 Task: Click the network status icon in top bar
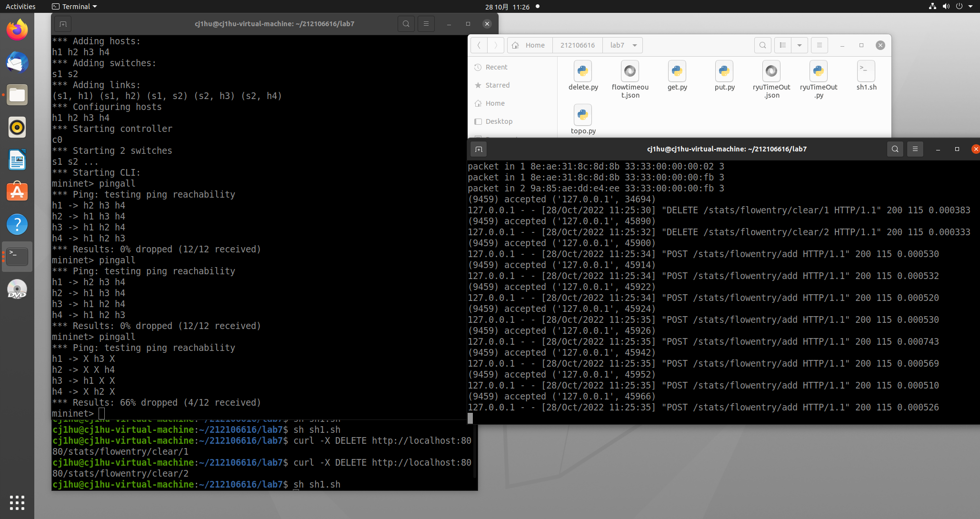point(932,7)
